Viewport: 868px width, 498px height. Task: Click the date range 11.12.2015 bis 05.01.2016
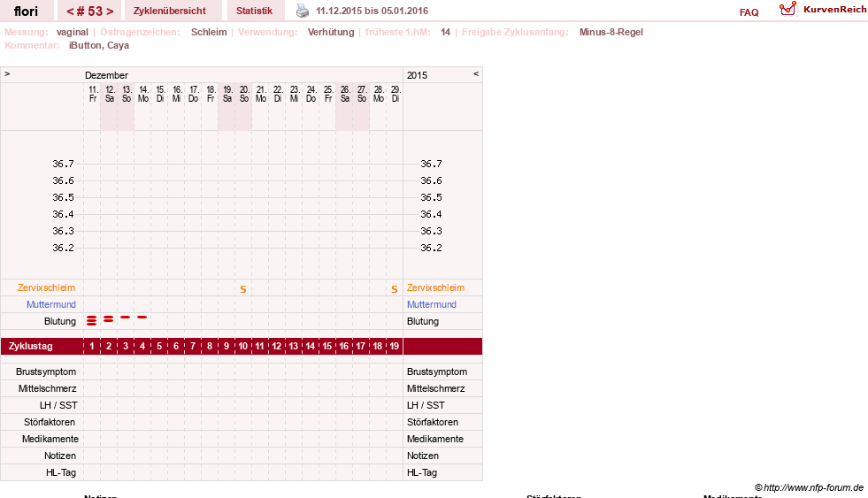coord(372,11)
